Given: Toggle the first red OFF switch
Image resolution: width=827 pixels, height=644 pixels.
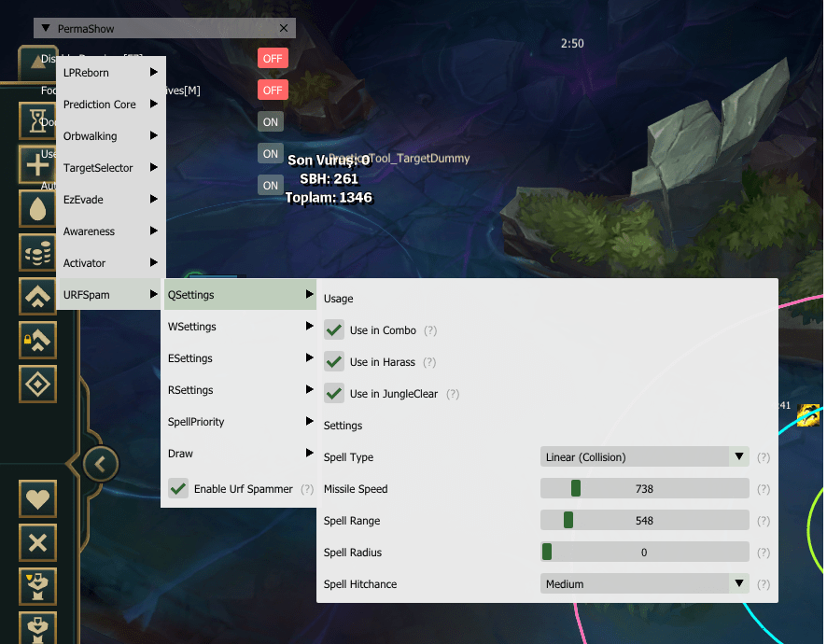Looking at the screenshot, I should coord(273,59).
